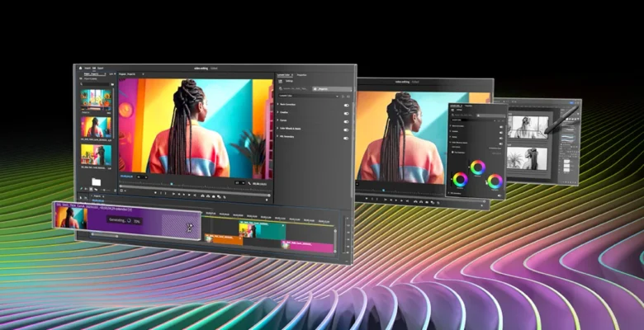Add Marker in main Program monitor transport

pos(155,193)
